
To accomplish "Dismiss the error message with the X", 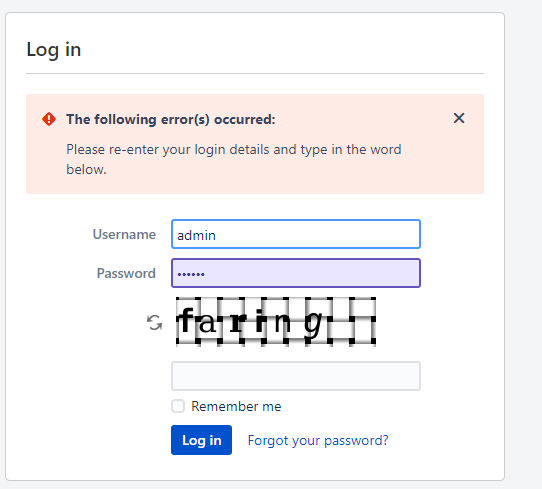I will 459,118.
